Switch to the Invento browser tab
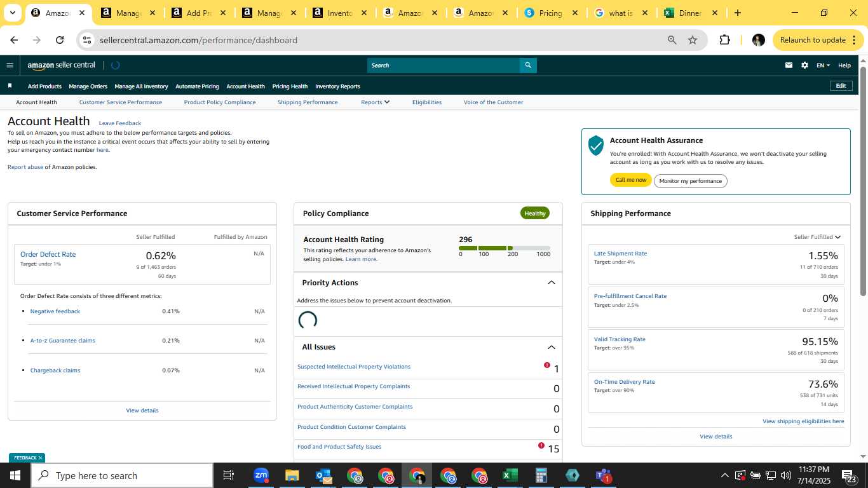 tap(339, 13)
